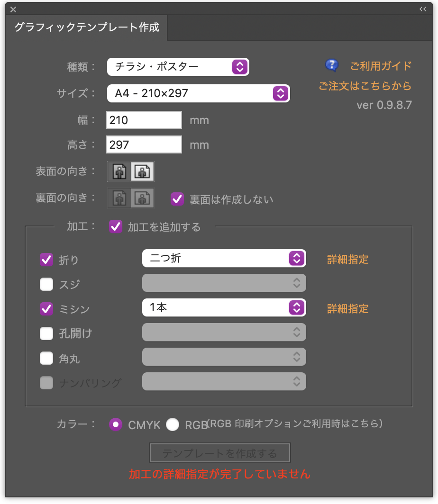Open the 種類 dropdown showing チラシ・ポスター

pyautogui.click(x=178, y=67)
